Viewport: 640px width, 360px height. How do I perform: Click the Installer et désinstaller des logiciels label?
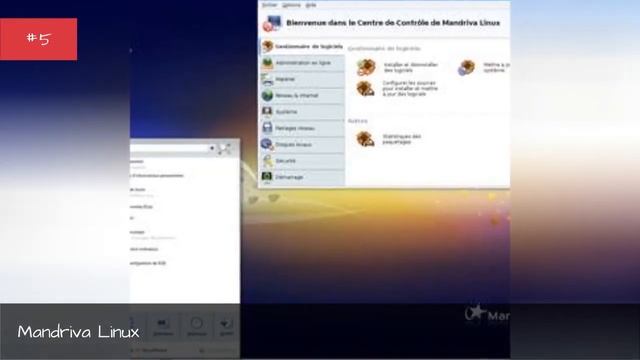click(x=411, y=67)
